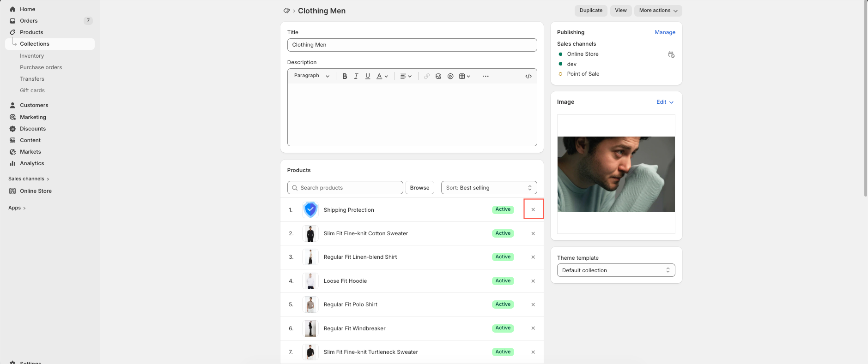Open Orders in the sidebar
868x364 pixels.
click(x=29, y=21)
